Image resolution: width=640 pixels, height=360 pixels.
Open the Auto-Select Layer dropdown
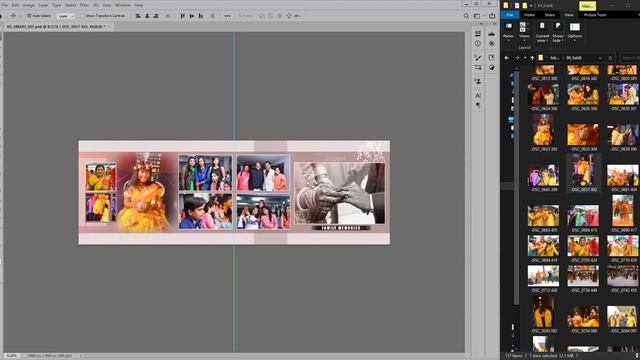[65, 16]
